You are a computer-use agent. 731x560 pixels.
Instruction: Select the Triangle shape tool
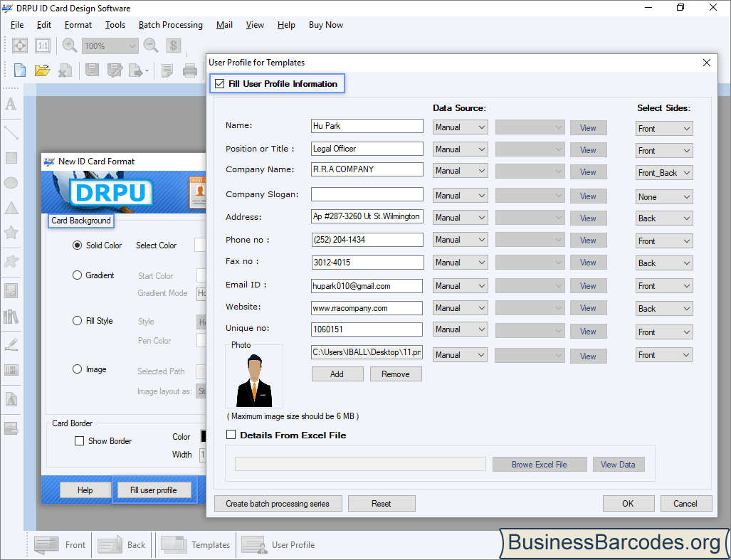(x=11, y=208)
